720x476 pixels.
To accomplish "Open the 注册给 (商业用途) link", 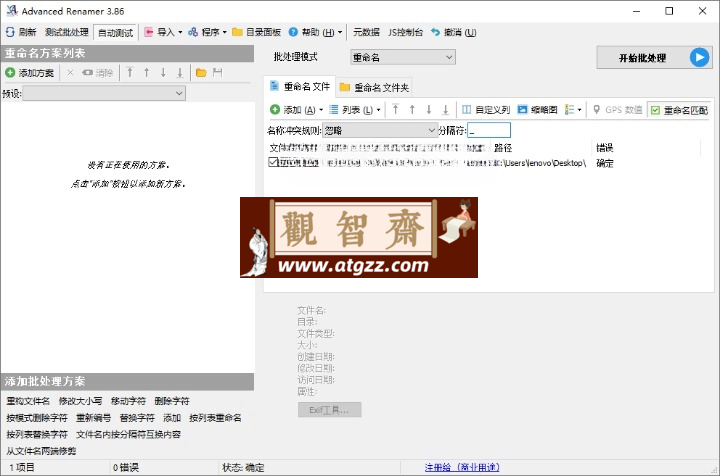I will 462,467.
